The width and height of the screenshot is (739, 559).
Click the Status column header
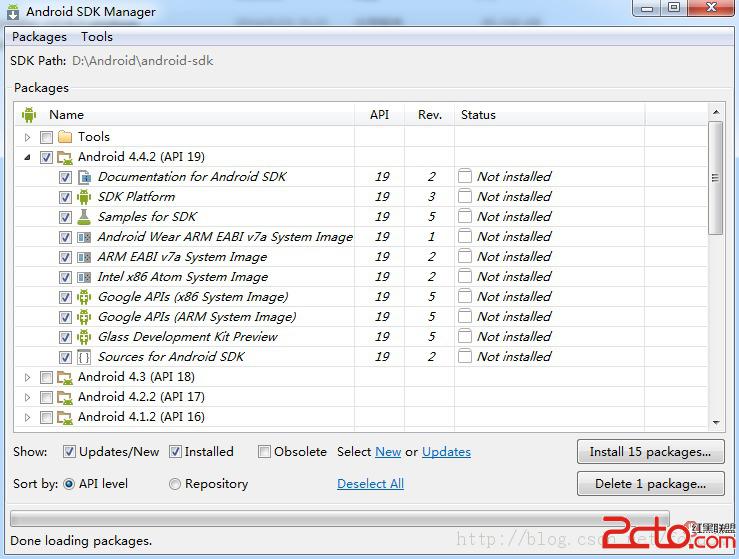click(550, 115)
